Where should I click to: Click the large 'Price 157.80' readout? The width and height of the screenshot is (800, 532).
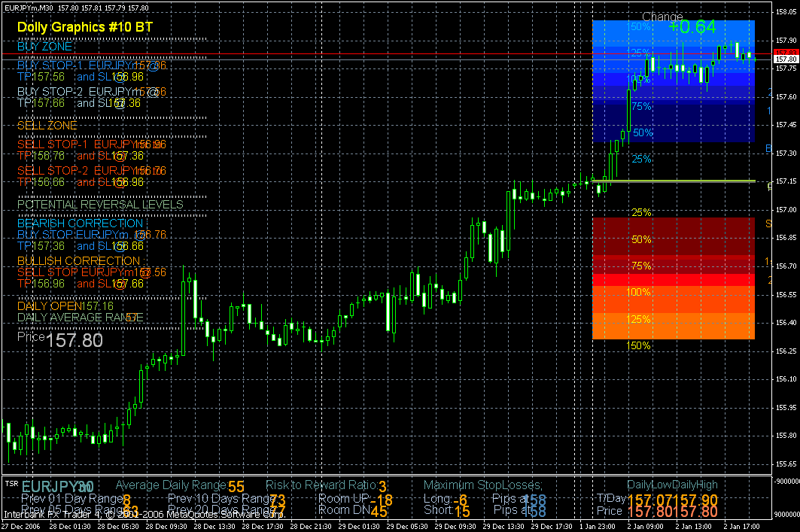point(60,339)
